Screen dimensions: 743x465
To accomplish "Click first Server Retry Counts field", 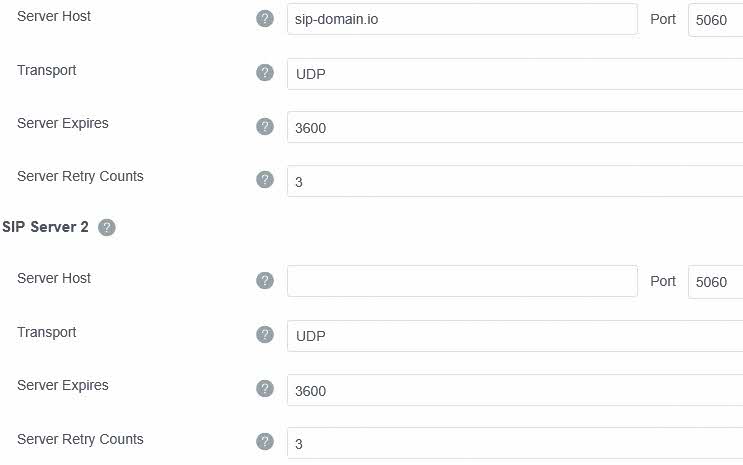I will click(514, 181).
